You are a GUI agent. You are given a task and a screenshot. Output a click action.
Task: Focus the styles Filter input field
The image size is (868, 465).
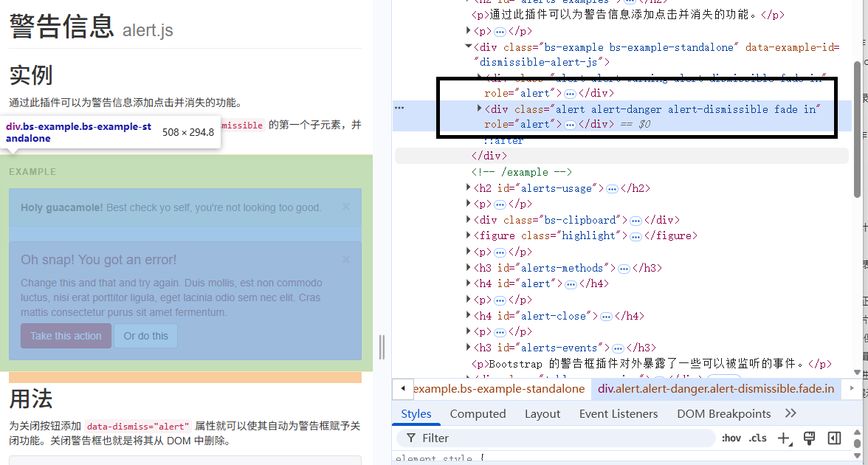pos(557,438)
